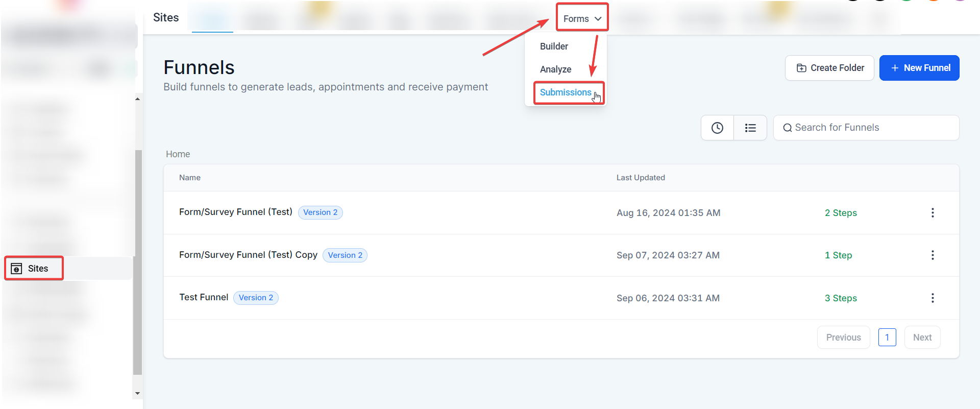
Task: Open more options for Test Funnel
Action: [933, 298]
